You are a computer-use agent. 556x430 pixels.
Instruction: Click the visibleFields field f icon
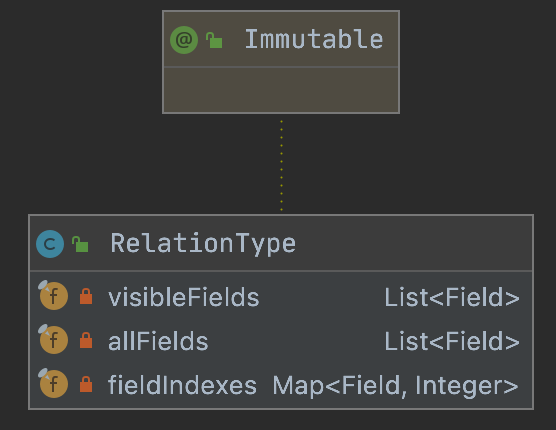pyautogui.click(x=53, y=295)
